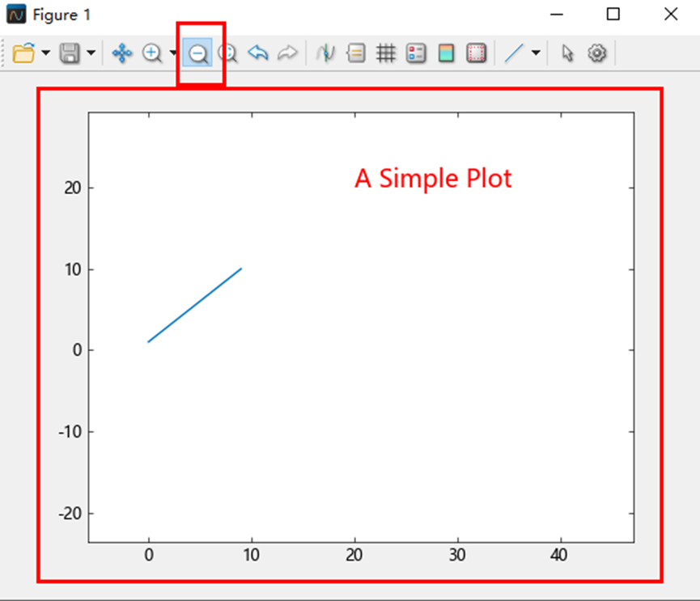Image resolution: width=700 pixels, height=601 pixels.
Task: Select the line drawing tool
Action: tap(514, 53)
